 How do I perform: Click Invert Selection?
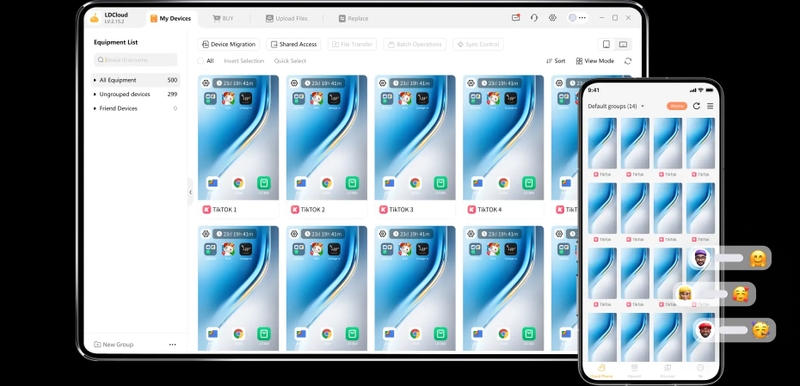244,61
